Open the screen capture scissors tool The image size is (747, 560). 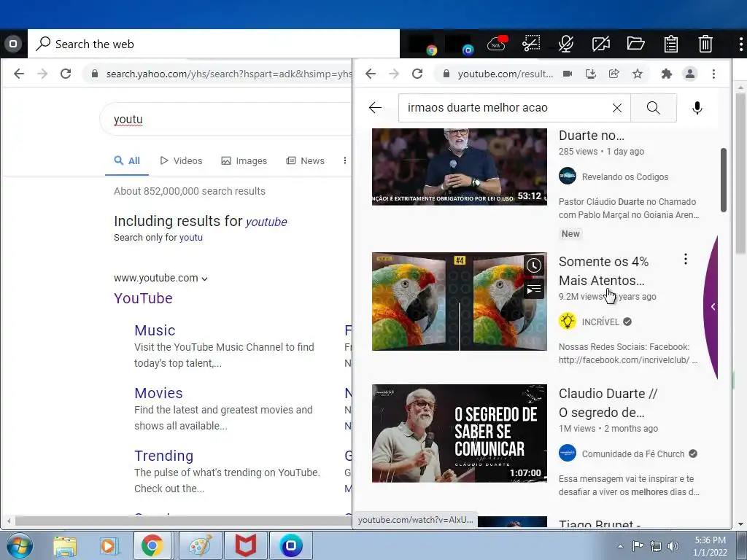click(x=531, y=44)
